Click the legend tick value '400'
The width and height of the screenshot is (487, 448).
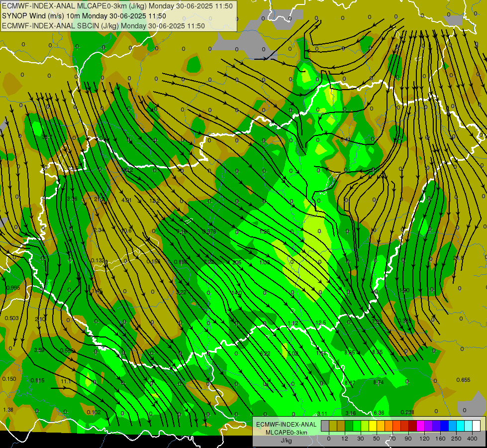pyautogui.click(x=472, y=439)
